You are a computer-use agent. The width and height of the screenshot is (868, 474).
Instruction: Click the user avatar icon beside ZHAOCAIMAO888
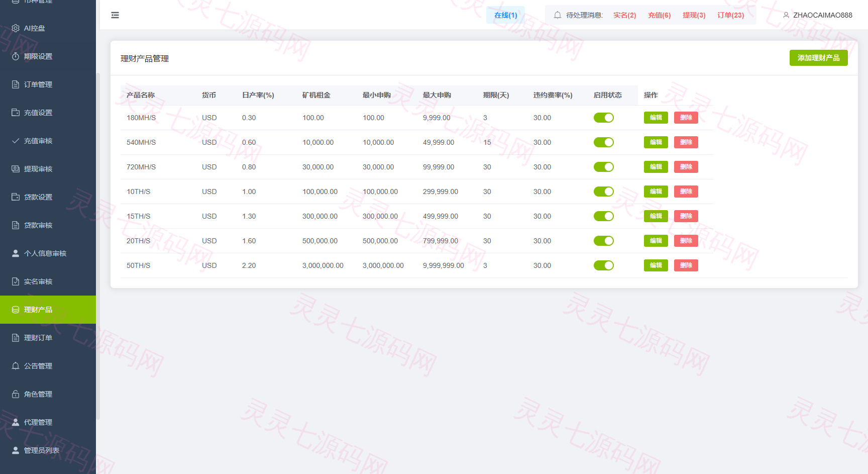pyautogui.click(x=786, y=15)
